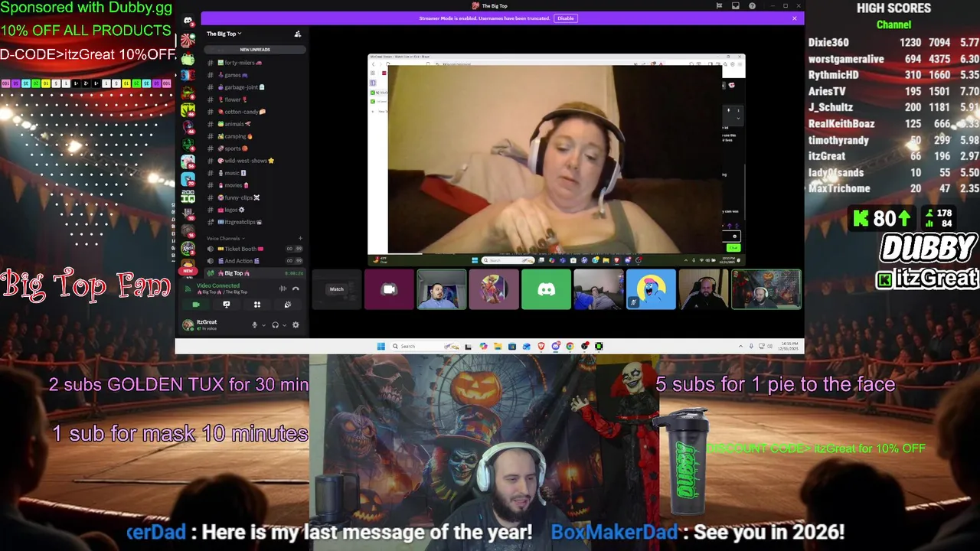Open Discord help question mark icon
Viewport: 980px width, 551px height.
tap(752, 6)
